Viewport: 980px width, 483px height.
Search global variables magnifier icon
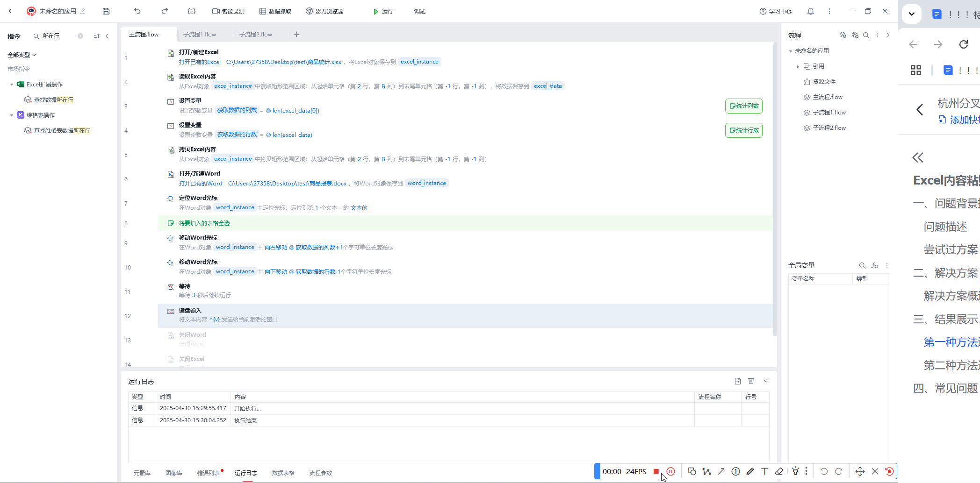862,265
